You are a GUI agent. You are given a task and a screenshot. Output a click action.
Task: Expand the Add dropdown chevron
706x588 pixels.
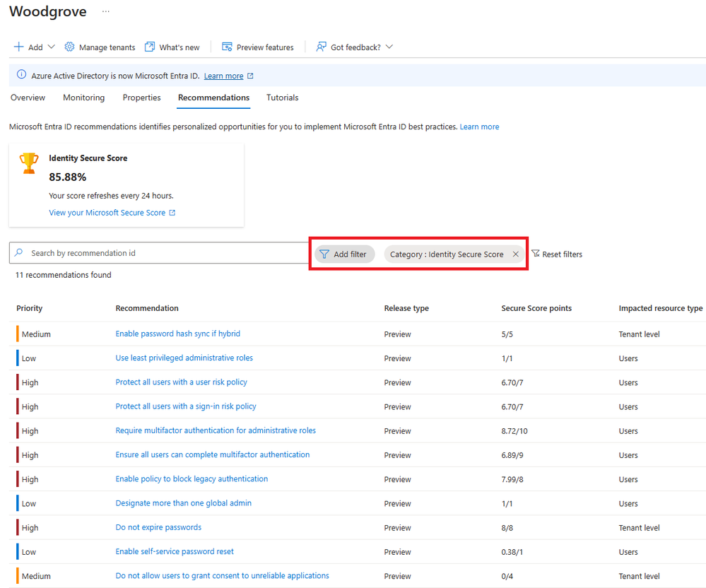(x=51, y=47)
